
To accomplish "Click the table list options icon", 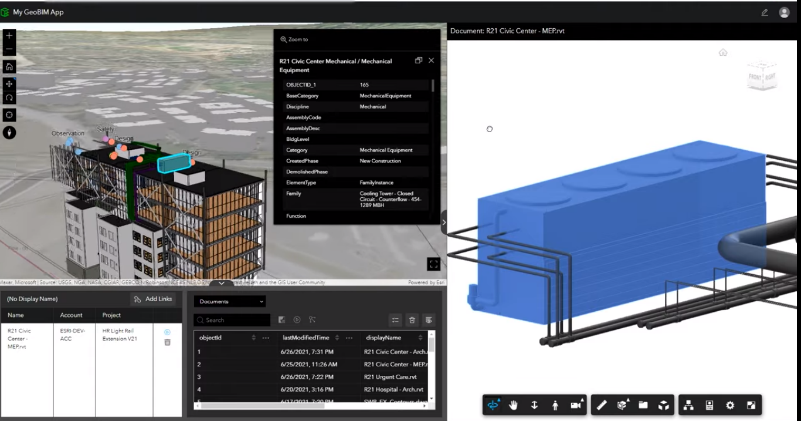I will tap(395, 320).
